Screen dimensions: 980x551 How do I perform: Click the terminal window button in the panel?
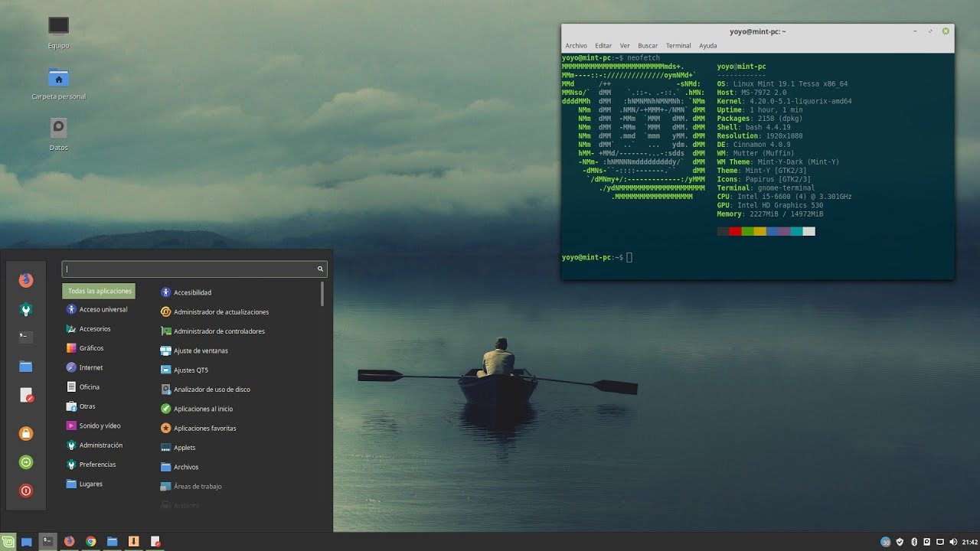click(x=47, y=542)
